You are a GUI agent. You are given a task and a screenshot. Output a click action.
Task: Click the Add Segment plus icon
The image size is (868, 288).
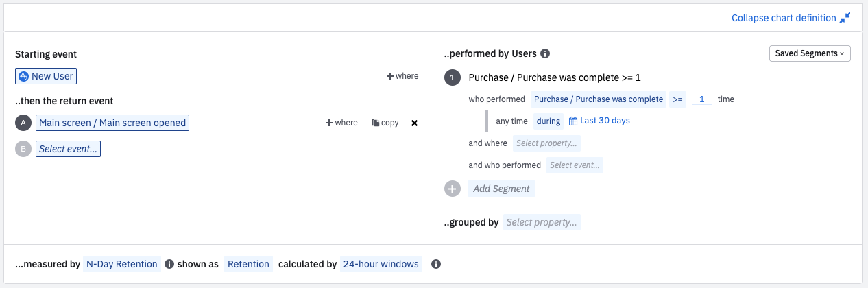click(452, 189)
